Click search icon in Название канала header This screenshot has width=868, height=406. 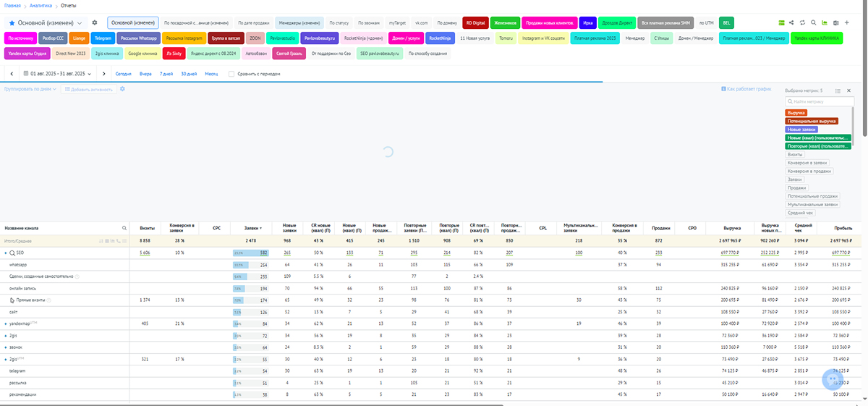coord(124,227)
